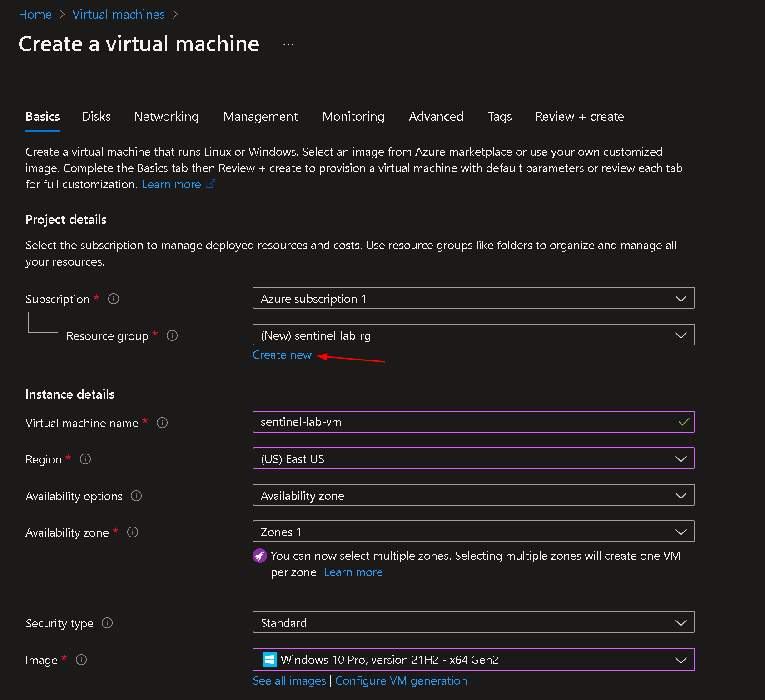The image size is (765, 700).
Task: Click the Region info icon
Action: (85, 459)
